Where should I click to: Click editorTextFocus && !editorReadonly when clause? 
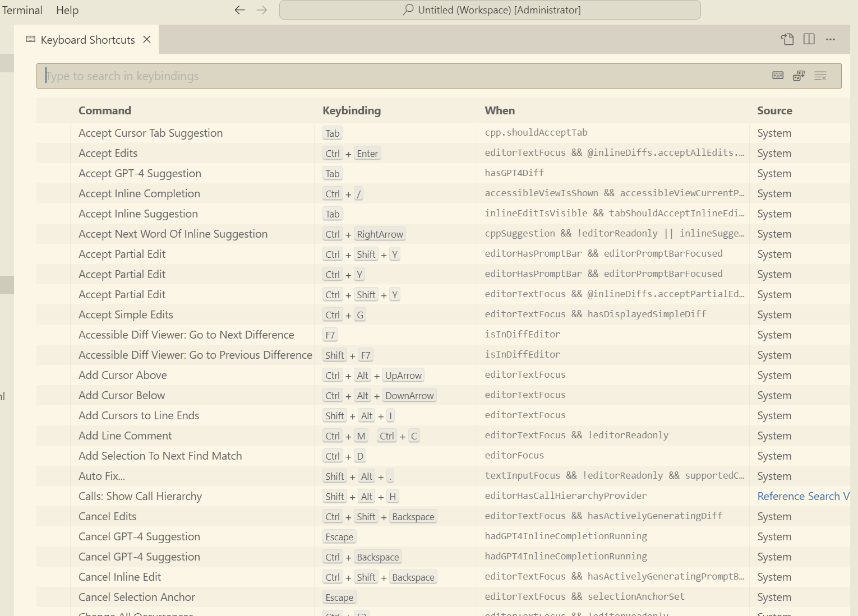(576, 436)
